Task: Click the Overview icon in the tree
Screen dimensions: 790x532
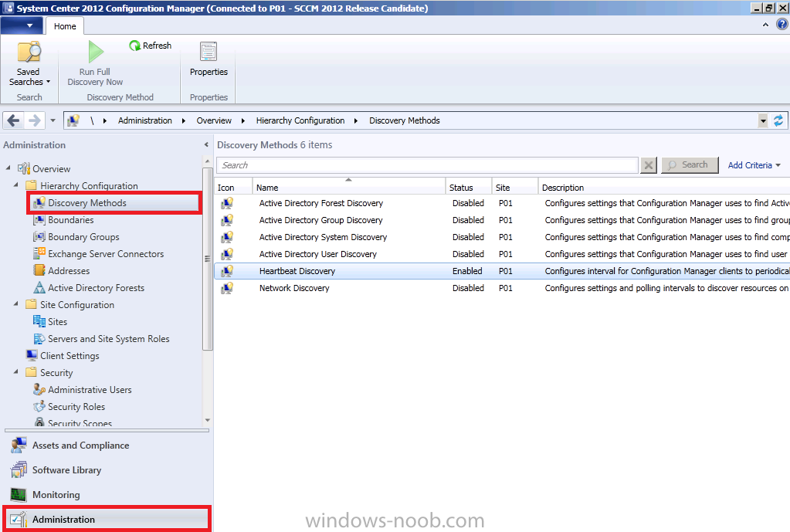Action: (24, 168)
